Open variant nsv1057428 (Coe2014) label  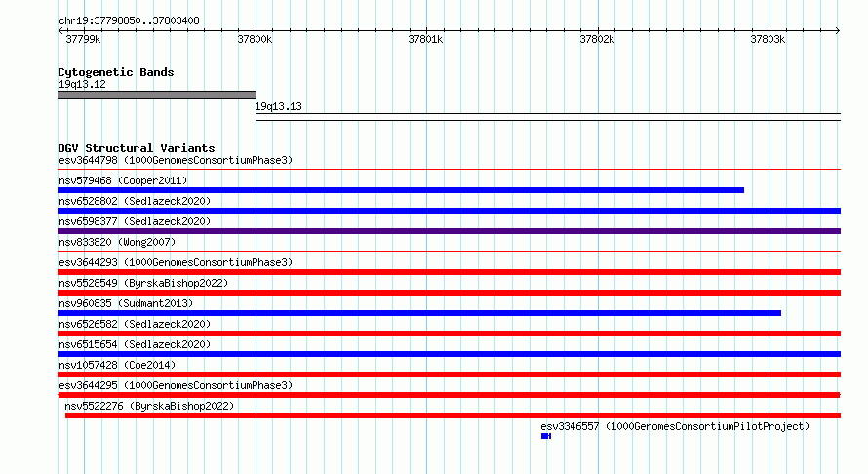click(117, 365)
